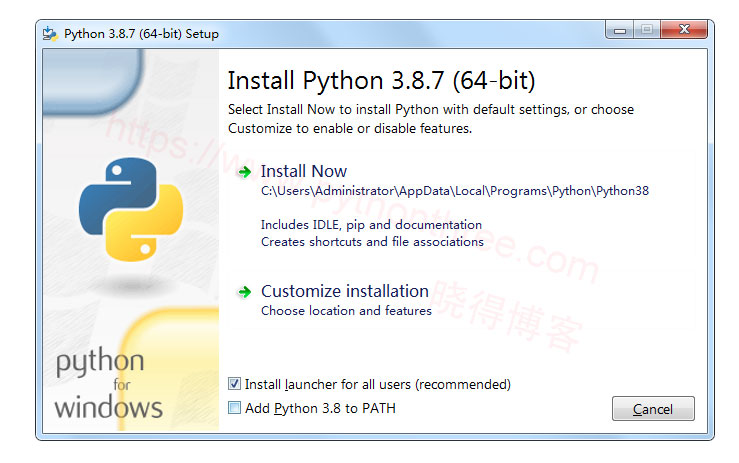Click the green arrow beside Customize installation

[244, 292]
